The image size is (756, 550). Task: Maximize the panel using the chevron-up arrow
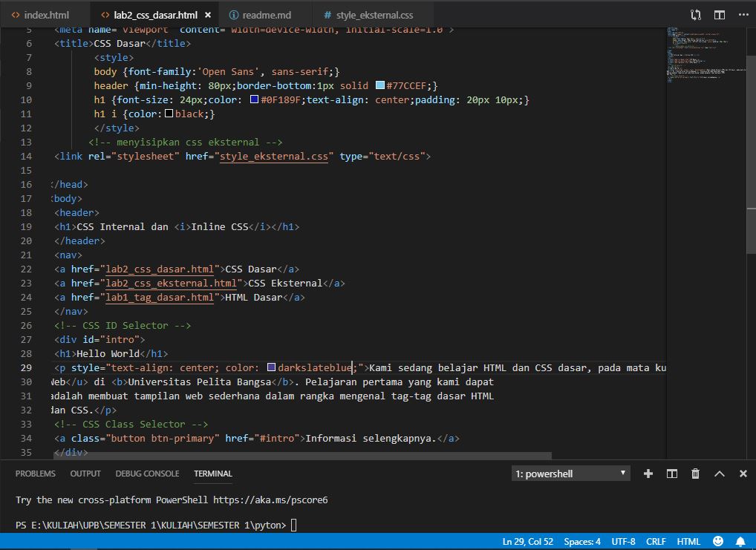pyautogui.click(x=718, y=473)
